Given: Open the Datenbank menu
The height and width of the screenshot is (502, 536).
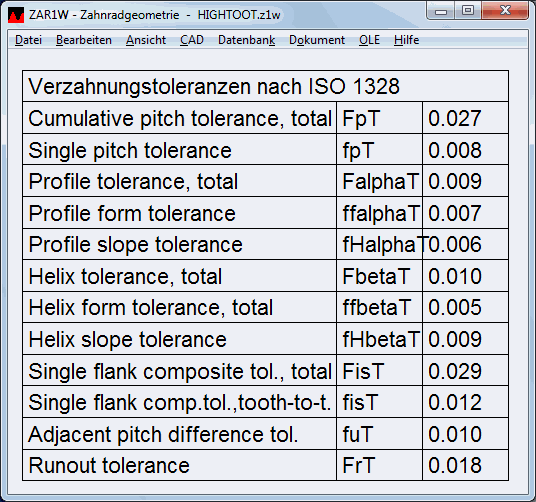Looking at the screenshot, I should pos(246,40).
